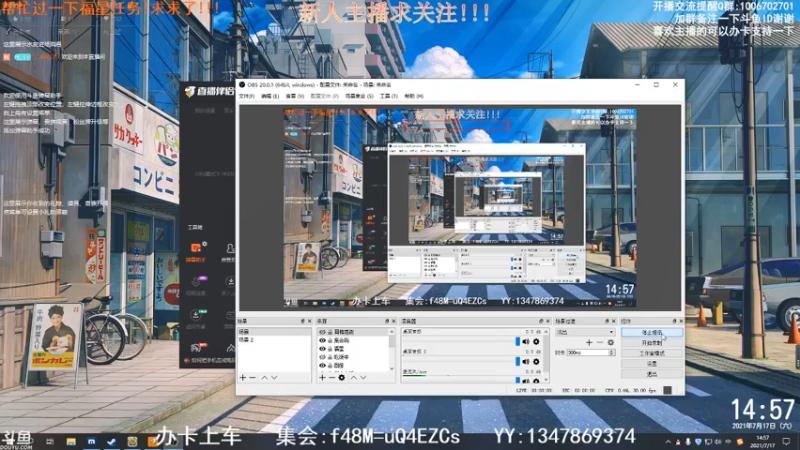Screen dimensions: 800x450
Task: Open Task View on the taskbar
Action: (x=50, y=441)
